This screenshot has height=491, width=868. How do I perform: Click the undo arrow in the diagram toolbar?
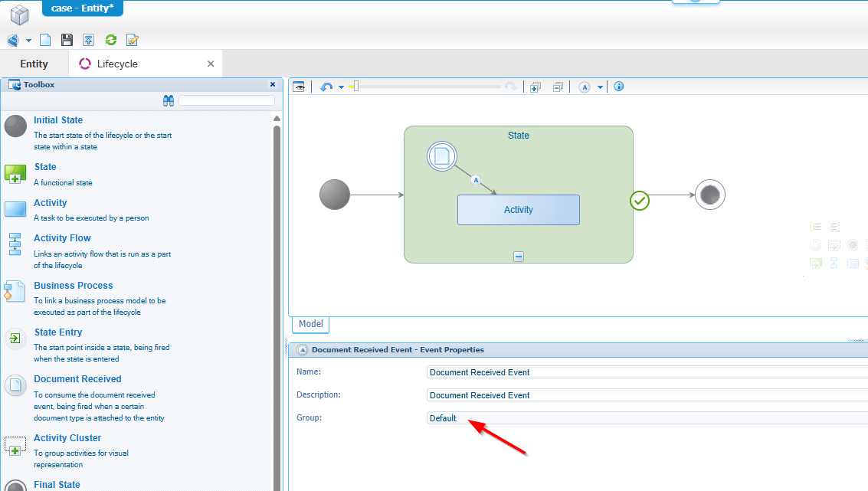[326, 87]
